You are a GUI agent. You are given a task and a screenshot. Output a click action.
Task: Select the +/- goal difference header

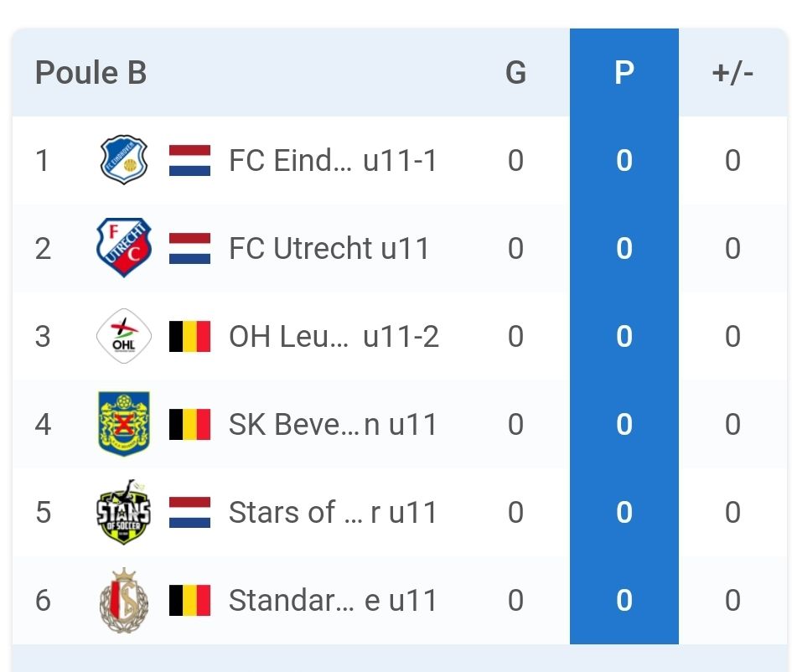coord(732,73)
